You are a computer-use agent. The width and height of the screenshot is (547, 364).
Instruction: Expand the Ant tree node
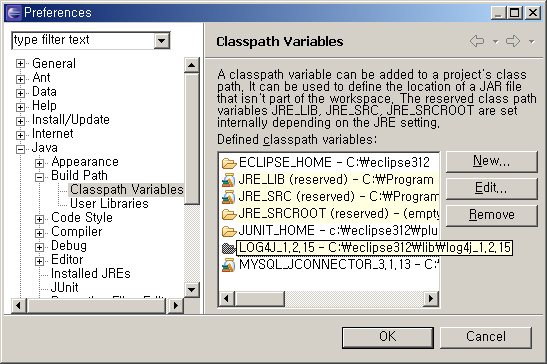(x=20, y=79)
